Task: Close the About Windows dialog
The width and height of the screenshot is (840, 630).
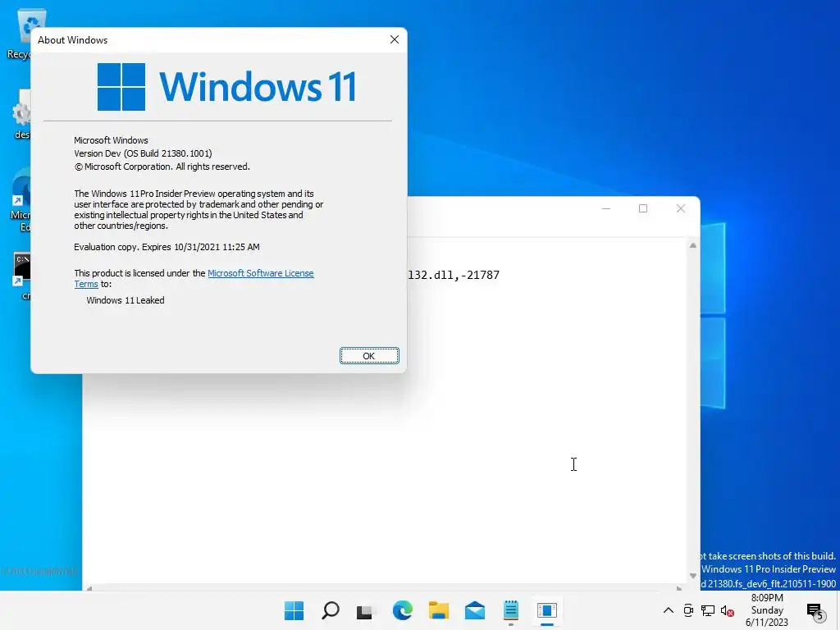Action: 395,39
